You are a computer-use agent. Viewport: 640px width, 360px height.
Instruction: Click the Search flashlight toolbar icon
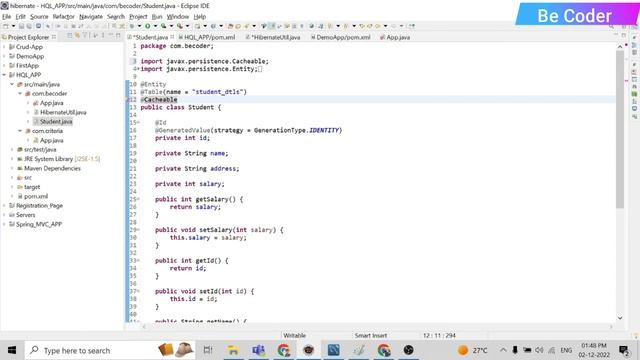246,26
